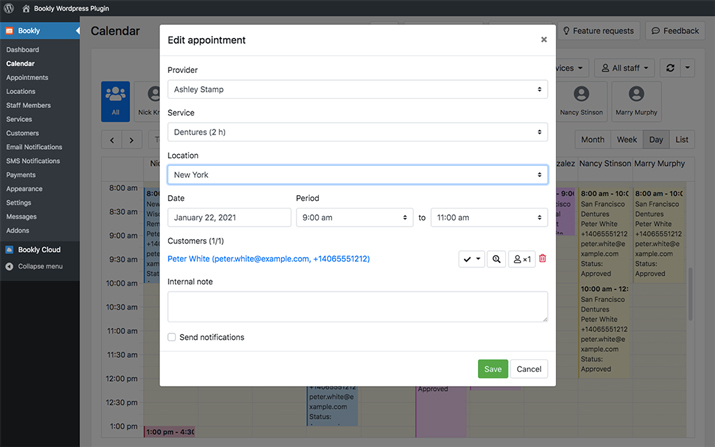715x447 pixels.
Task: Click the Bookly Cloud menu item label
Action: pyautogui.click(x=39, y=249)
